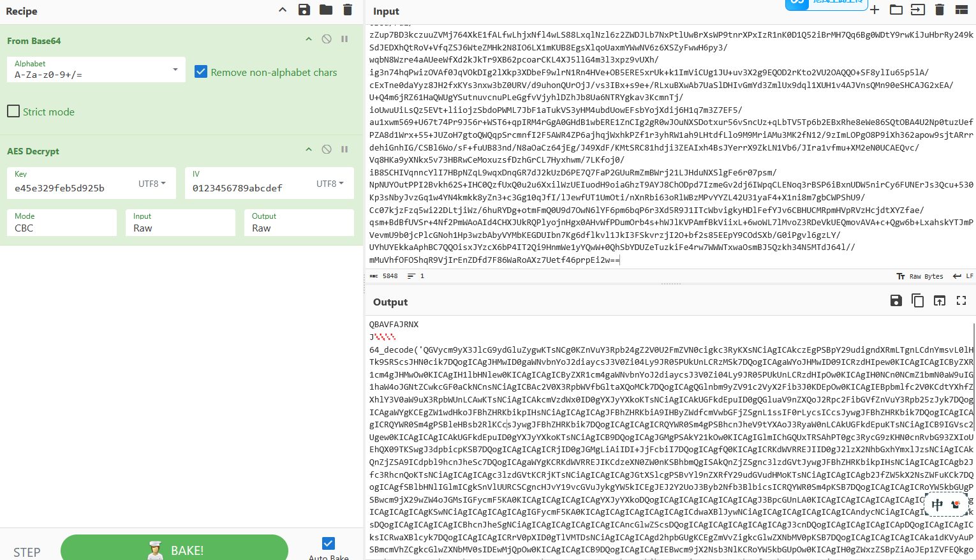Open the AES Output format dropdown
The image size is (976, 560).
(299, 223)
